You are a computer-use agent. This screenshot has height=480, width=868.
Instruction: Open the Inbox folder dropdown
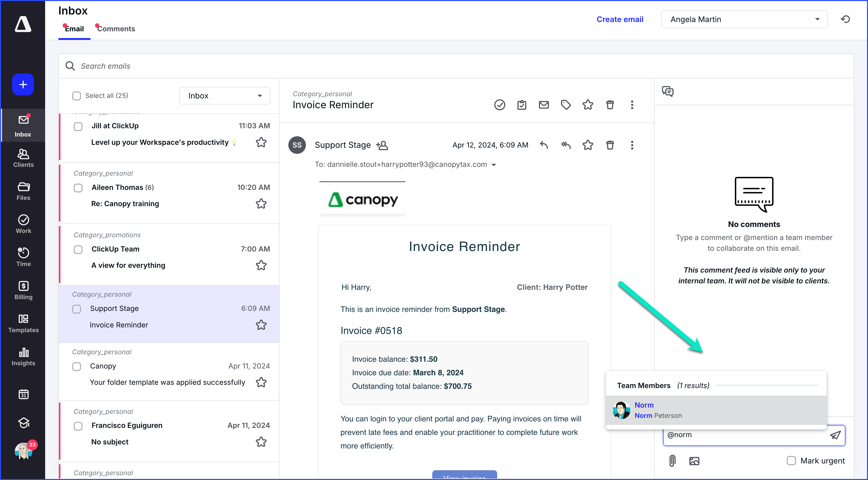click(x=224, y=96)
